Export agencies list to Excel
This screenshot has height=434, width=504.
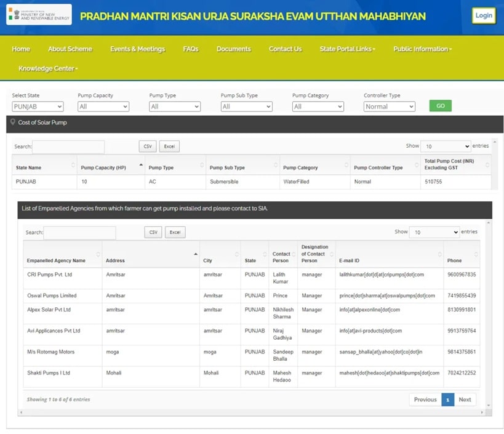click(x=175, y=232)
